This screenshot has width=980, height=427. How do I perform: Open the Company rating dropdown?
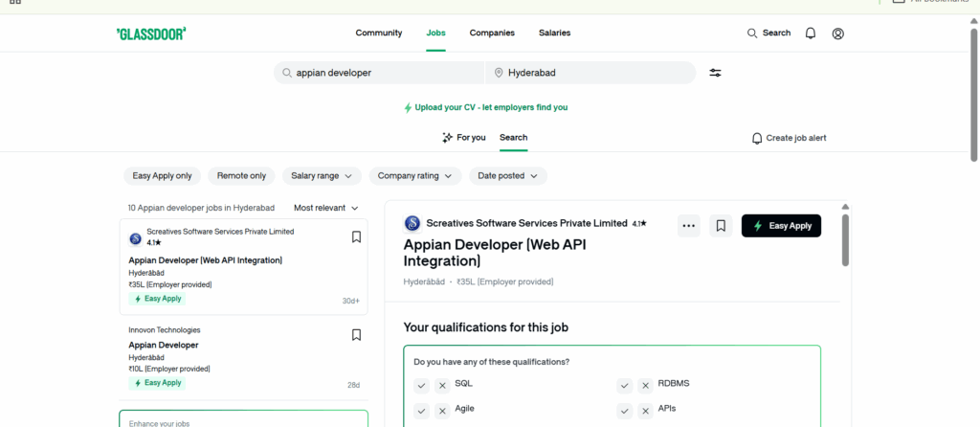pos(414,176)
